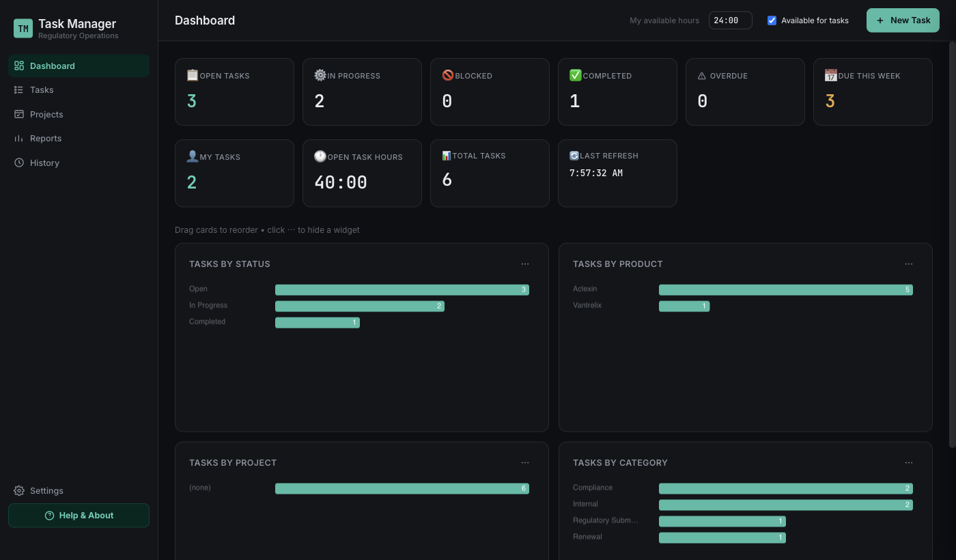Click the Tasks by Category heading
The image size is (956, 560).
click(620, 462)
